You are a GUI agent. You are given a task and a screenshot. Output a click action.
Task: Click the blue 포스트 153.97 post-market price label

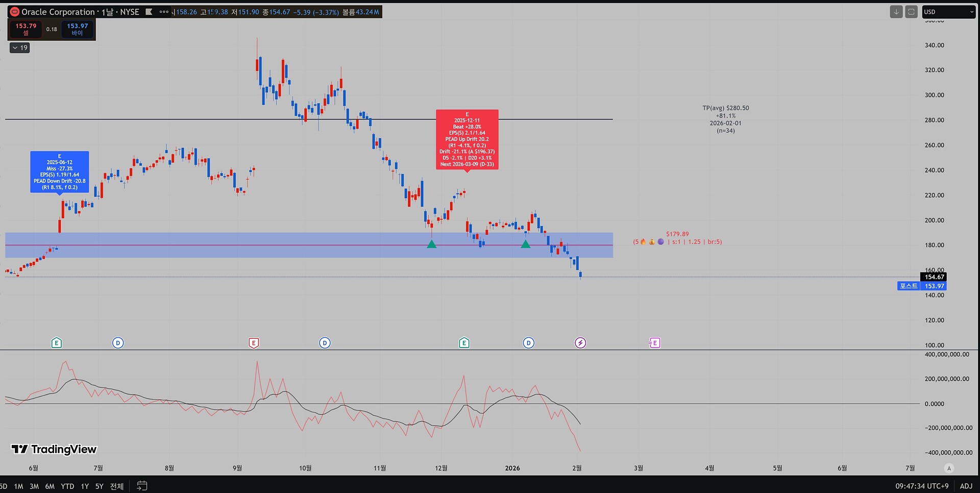pyautogui.click(x=922, y=286)
